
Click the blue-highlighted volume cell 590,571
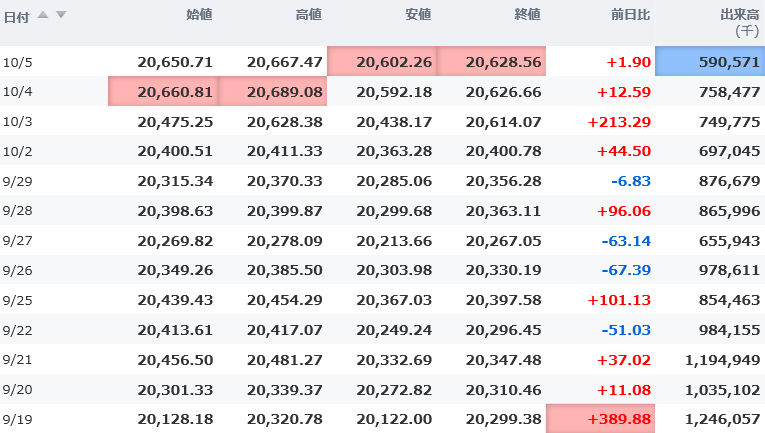(x=710, y=62)
